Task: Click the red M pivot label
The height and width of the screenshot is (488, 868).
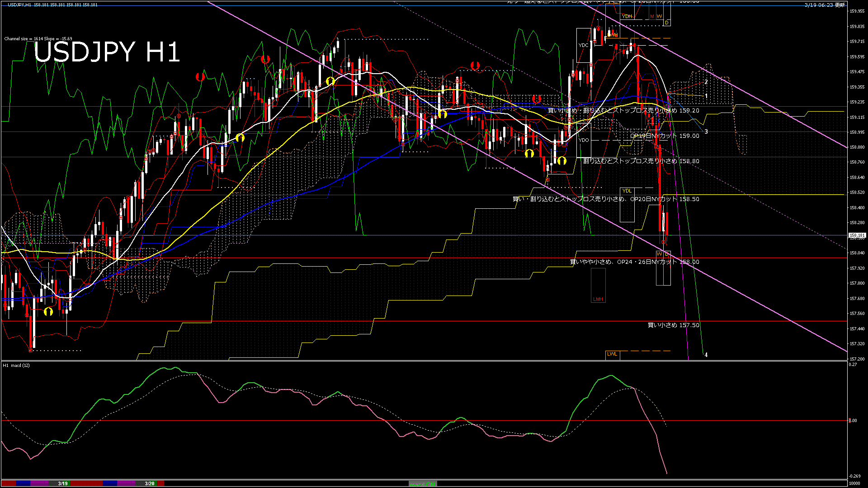Action: click(652, 16)
